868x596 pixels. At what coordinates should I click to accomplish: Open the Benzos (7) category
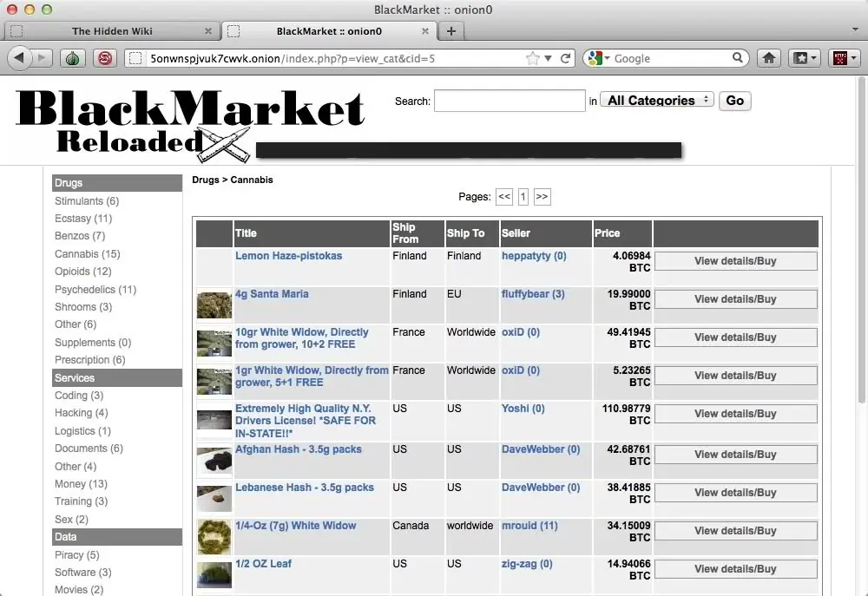(x=80, y=236)
